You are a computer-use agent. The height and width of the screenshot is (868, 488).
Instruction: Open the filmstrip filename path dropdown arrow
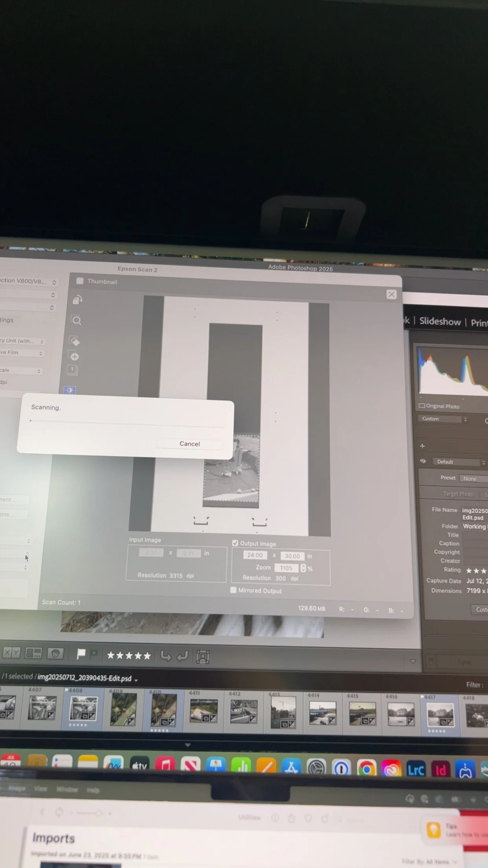tap(136, 680)
